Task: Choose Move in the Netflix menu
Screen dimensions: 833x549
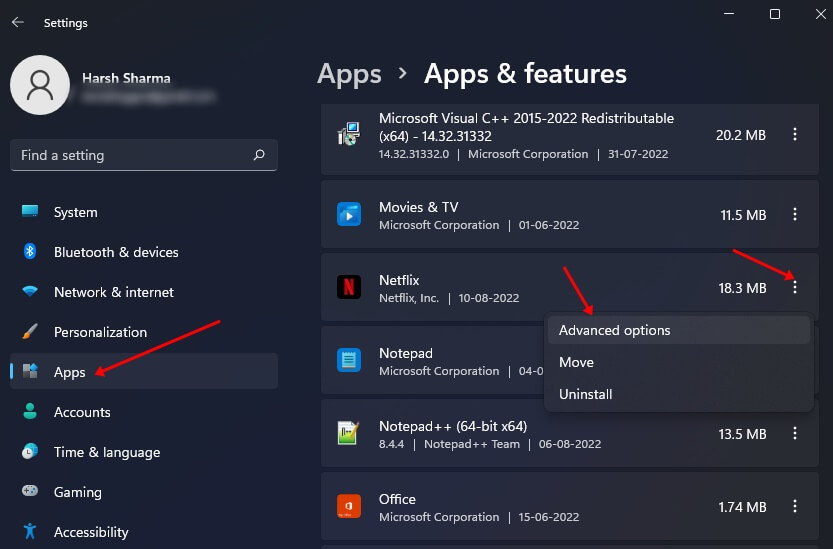Action: point(679,362)
